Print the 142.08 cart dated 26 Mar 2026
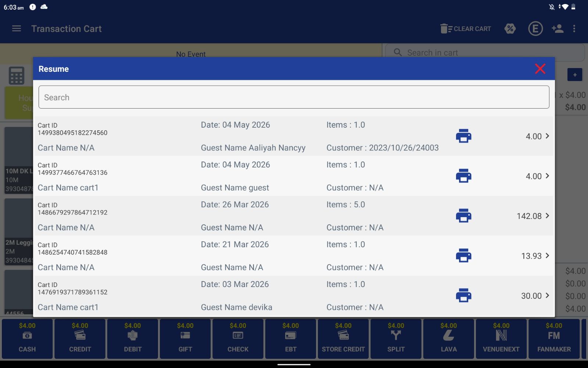 pos(463,216)
